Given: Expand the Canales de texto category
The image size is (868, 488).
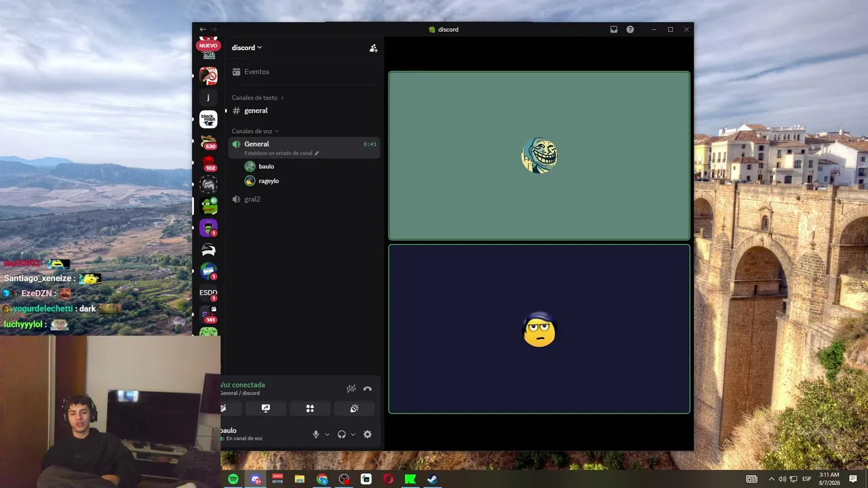Looking at the screenshot, I should (x=258, y=98).
